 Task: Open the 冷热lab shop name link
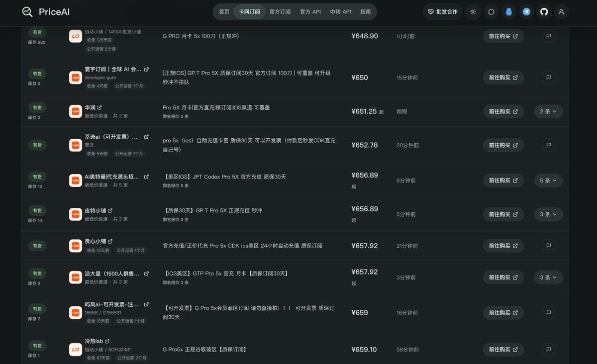point(94,341)
